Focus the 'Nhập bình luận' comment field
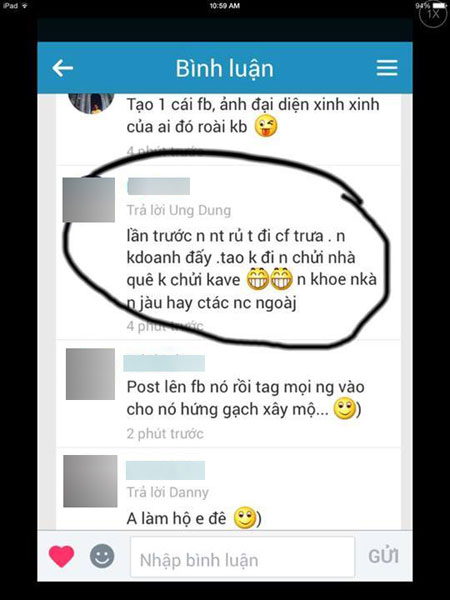Image resolution: width=450 pixels, height=600 pixels. click(x=242, y=557)
